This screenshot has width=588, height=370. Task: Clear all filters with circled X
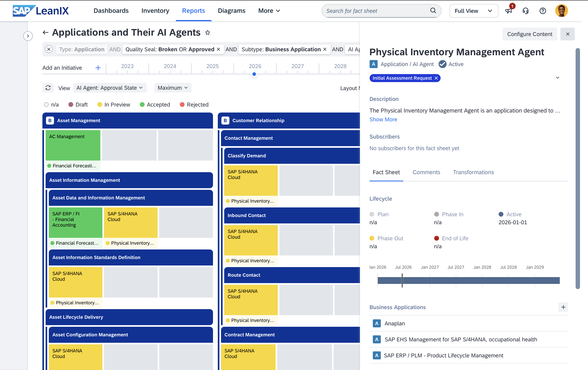pos(49,49)
